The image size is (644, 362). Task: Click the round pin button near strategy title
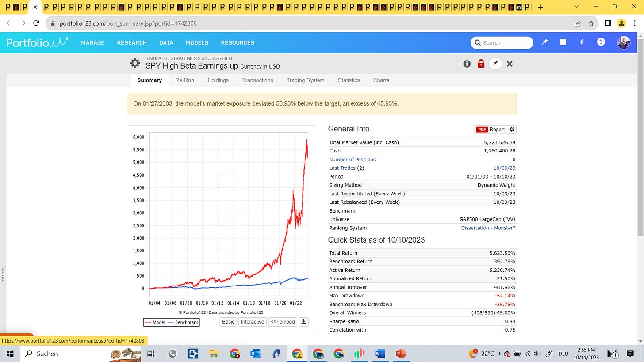pos(495,64)
